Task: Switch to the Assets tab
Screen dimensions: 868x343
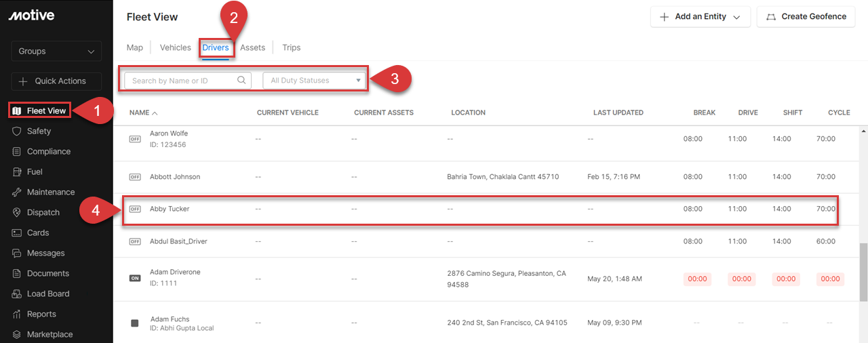Action: coord(252,47)
